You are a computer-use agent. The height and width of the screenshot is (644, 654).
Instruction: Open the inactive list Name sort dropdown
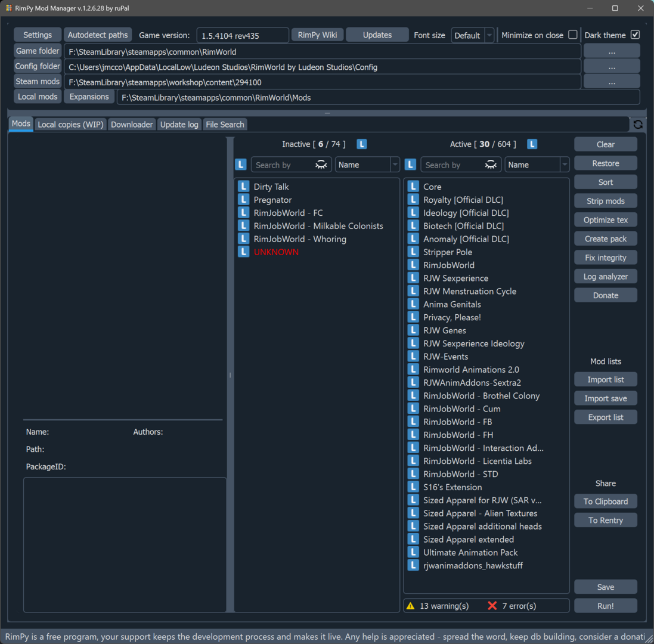367,165
